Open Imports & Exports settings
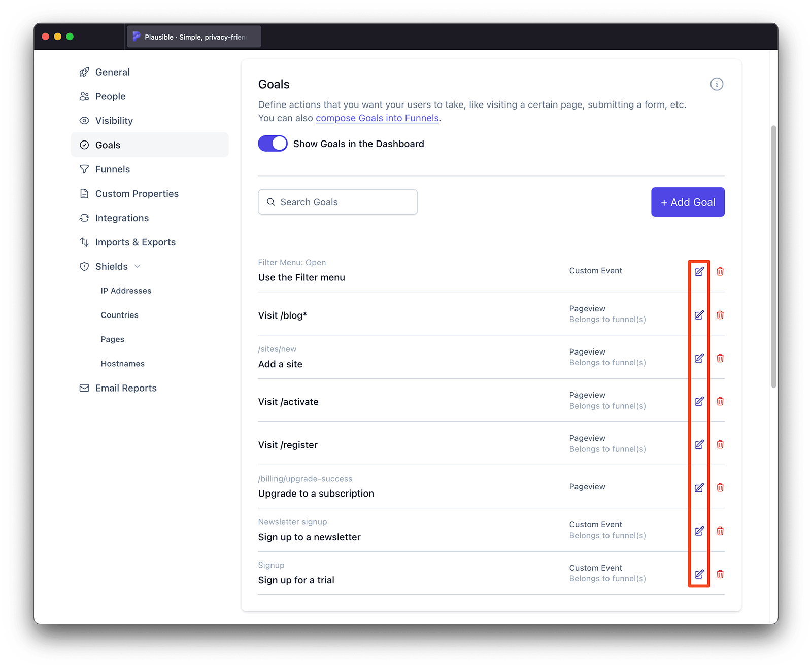 click(135, 242)
